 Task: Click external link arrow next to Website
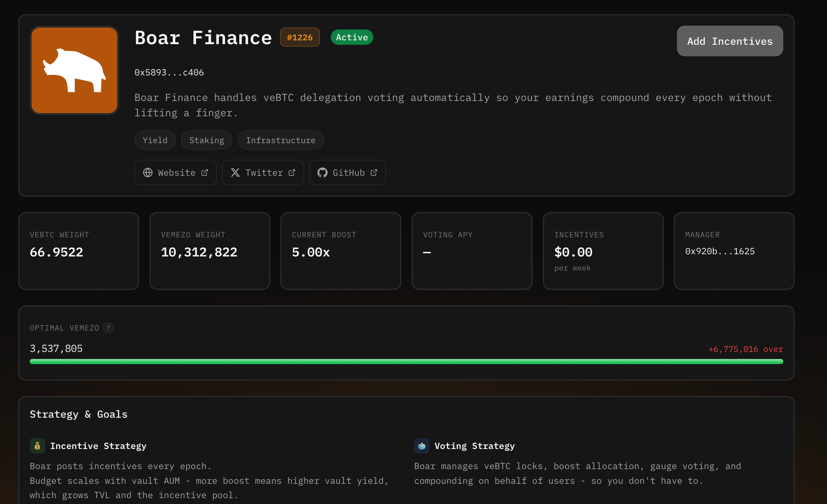coord(205,172)
